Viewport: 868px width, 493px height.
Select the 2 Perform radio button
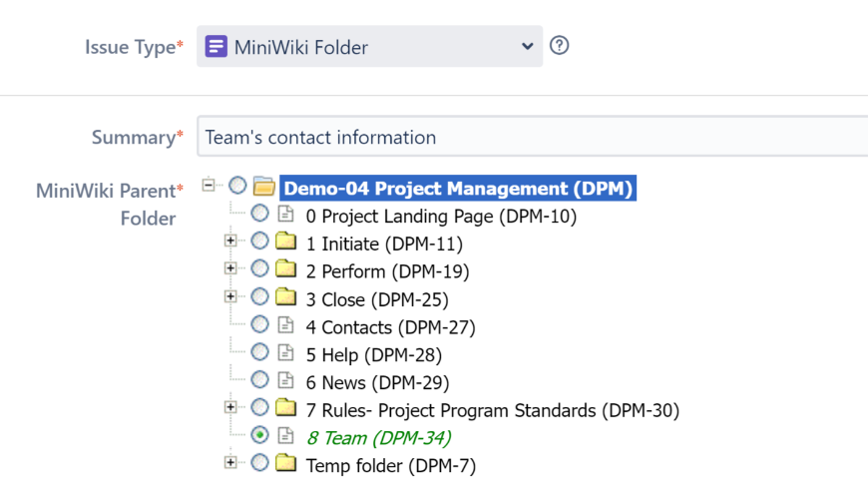pos(259,269)
